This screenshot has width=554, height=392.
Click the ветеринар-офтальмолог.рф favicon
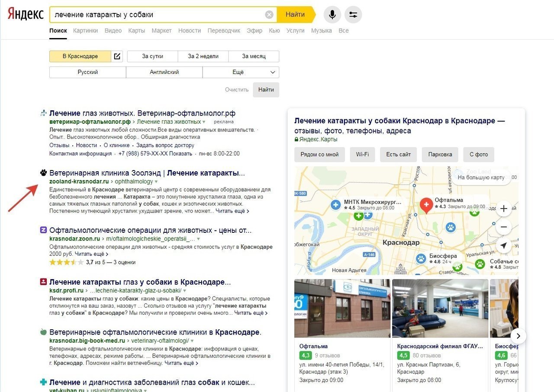point(43,113)
